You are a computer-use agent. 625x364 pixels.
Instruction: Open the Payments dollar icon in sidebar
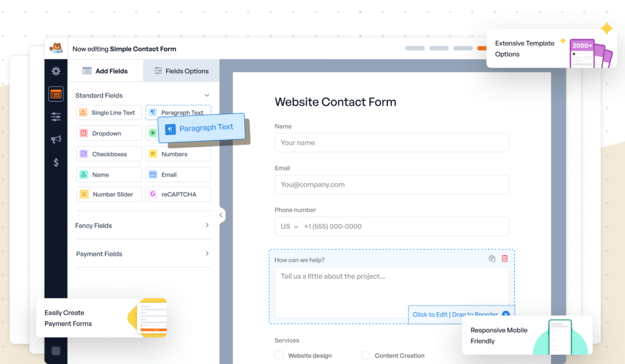click(55, 163)
